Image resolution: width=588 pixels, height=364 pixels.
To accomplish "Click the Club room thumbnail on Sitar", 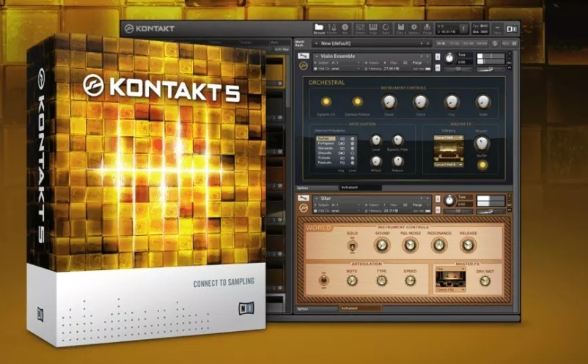I will point(450,279).
